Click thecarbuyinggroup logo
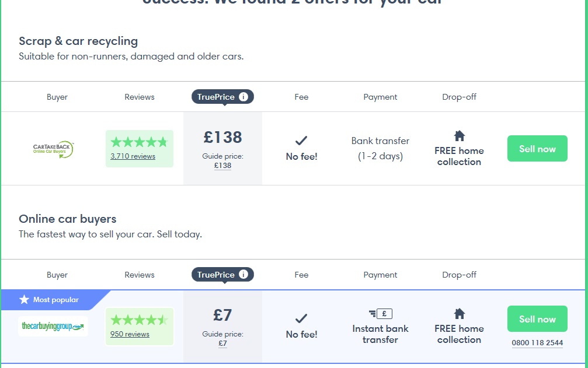This screenshot has height=368, width=588. pos(53,327)
